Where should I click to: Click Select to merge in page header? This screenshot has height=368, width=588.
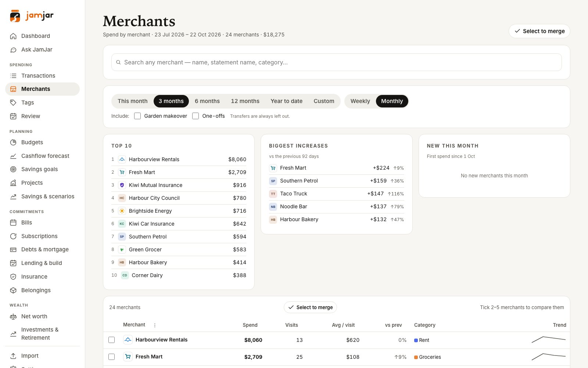point(539,31)
